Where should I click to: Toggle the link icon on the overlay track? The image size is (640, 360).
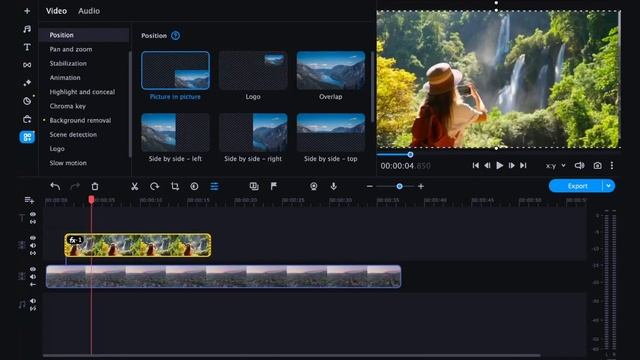(33, 253)
